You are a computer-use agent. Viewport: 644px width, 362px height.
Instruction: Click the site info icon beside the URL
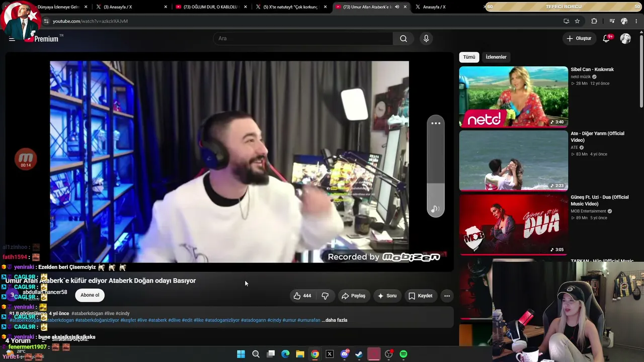pyautogui.click(x=46, y=21)
